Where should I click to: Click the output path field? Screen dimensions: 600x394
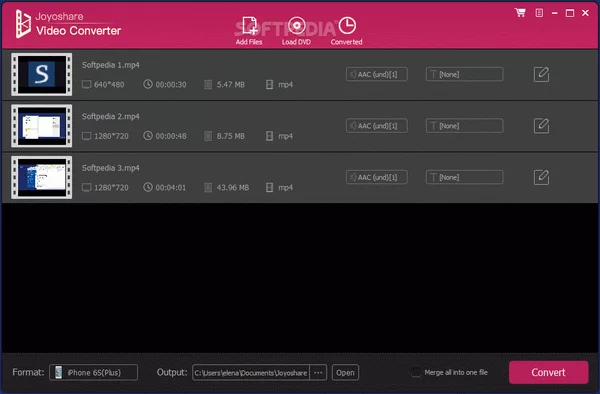(x=251, y=373)
